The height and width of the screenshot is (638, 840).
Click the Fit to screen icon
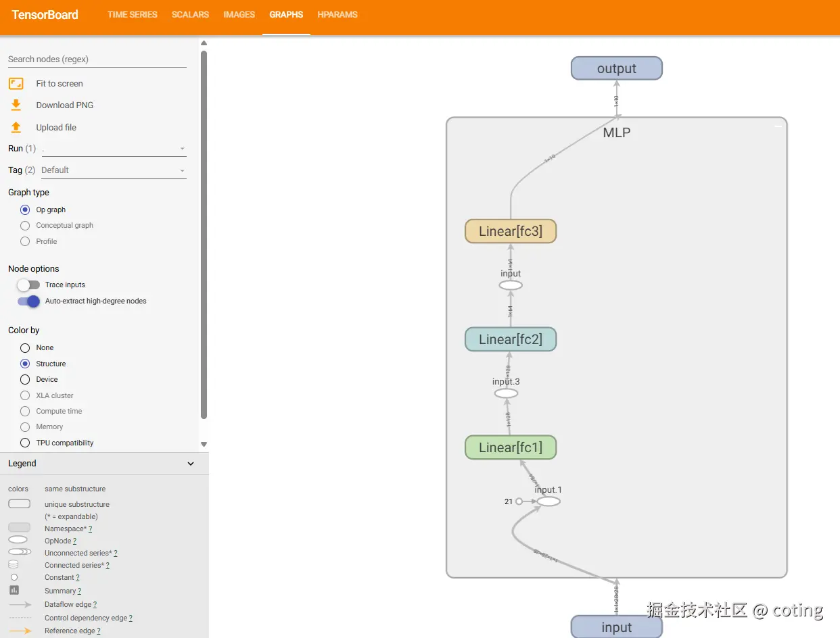coord(16,83)
